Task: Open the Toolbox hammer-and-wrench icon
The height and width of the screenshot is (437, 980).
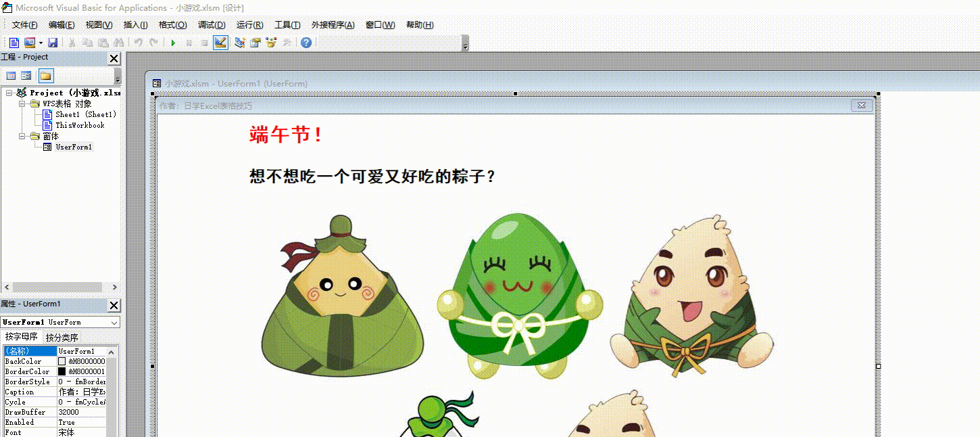Action: click(287, 43)
